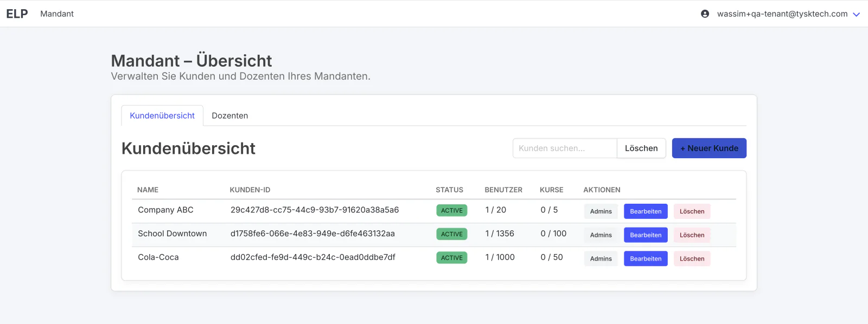Click user count 1 / 20
Viewport: 868px width, 324px height.
496,210
